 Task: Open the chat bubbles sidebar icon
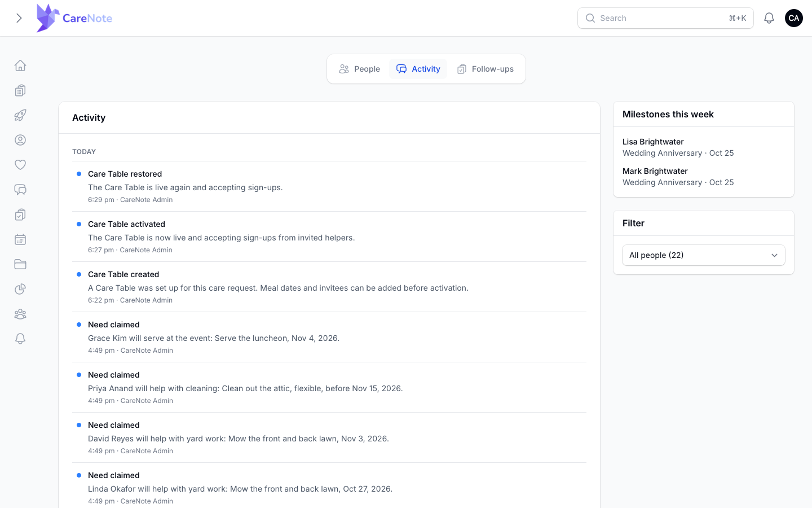coord(20,190)
